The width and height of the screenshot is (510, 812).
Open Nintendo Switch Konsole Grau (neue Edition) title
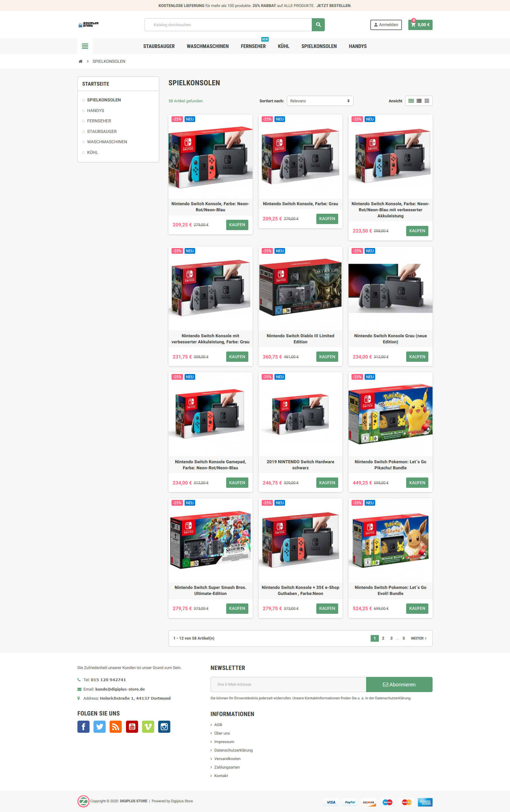(390, 339)
